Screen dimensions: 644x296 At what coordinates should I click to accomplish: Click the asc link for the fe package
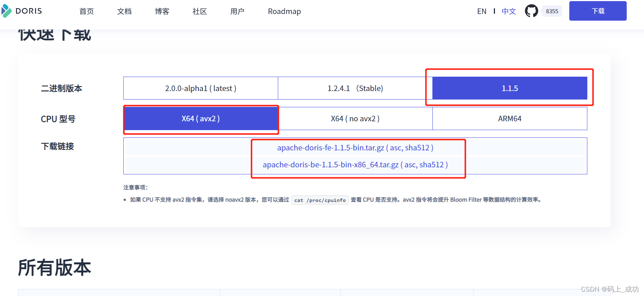coord(396,148)
